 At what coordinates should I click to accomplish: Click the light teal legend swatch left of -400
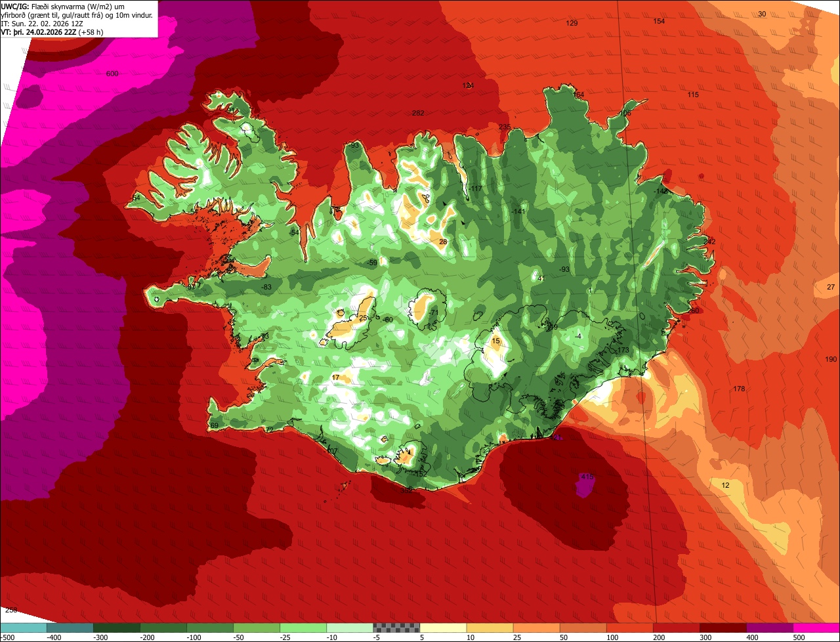point(24,628)
